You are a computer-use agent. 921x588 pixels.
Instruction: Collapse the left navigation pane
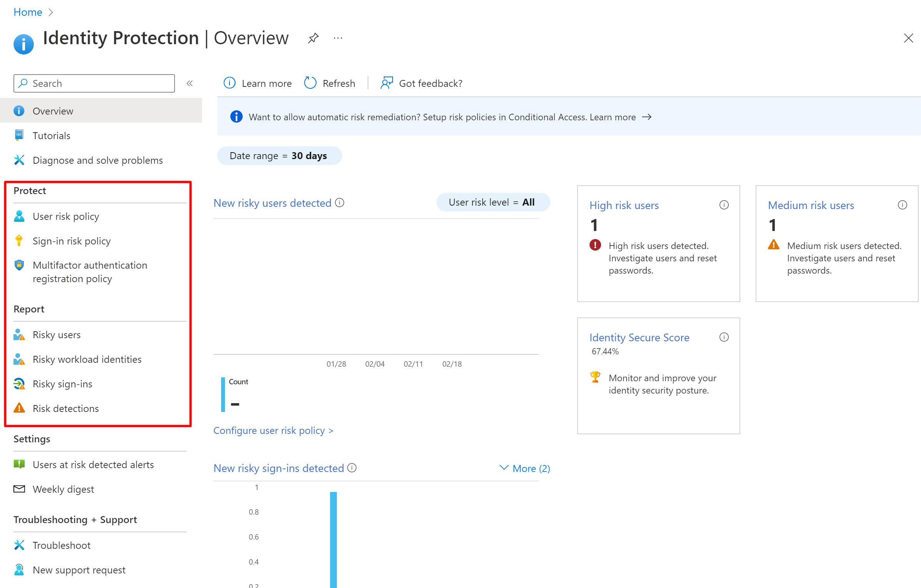190,83
